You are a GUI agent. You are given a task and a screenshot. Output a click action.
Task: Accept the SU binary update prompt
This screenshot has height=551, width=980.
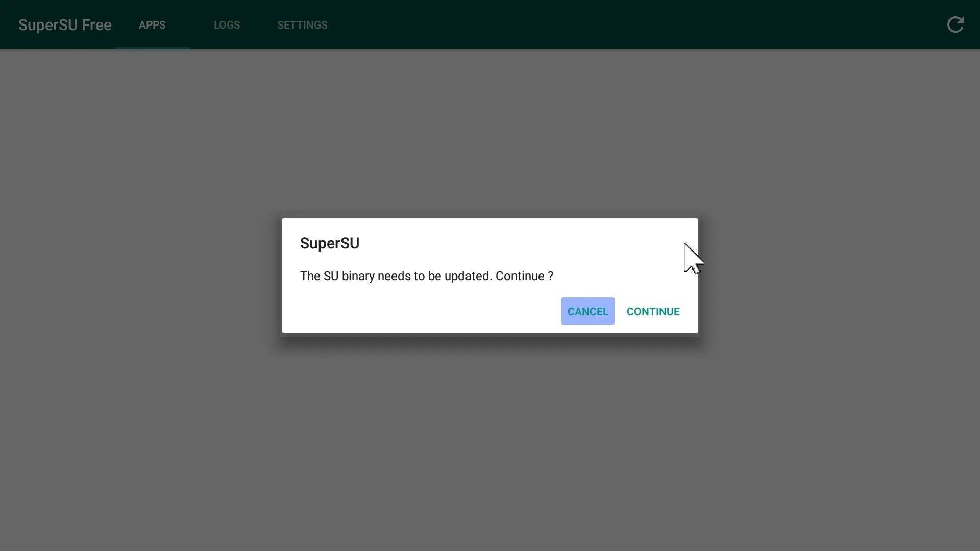(x=653, y=311)
